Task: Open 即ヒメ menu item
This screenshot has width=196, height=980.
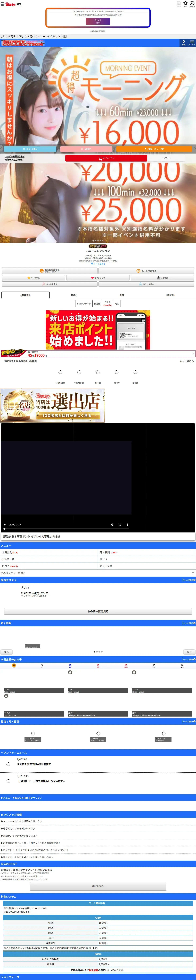Action: [x=147, y=559]
